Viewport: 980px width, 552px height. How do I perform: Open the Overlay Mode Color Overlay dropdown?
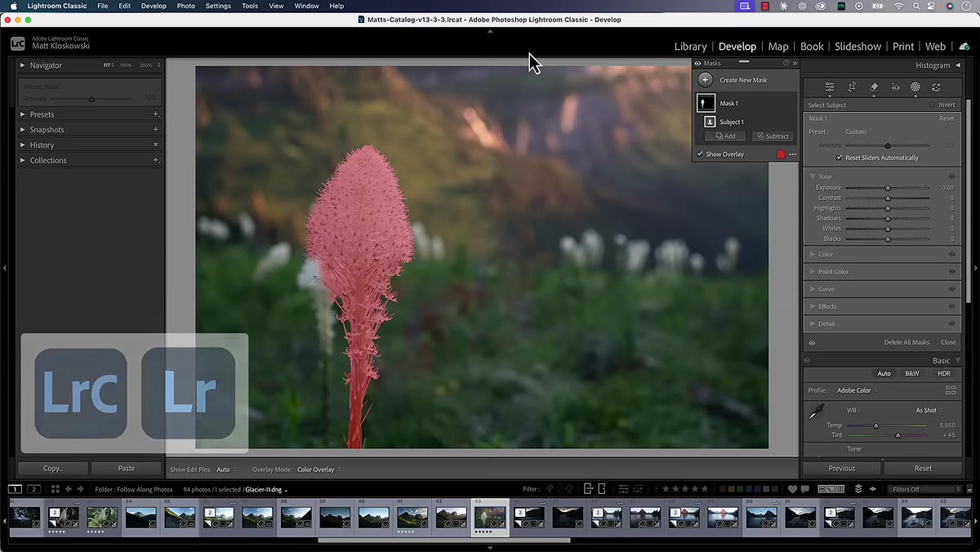coord(318,470)
